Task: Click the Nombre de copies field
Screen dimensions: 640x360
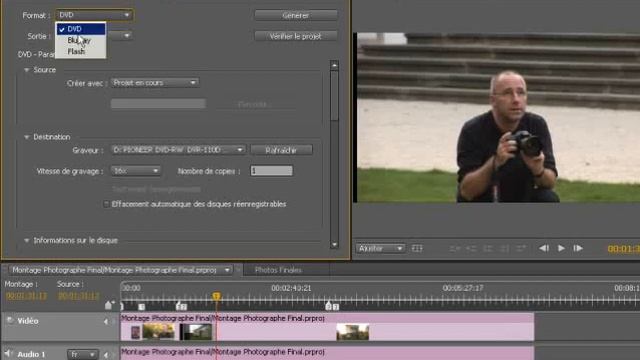Action: [x=271, y=171]
